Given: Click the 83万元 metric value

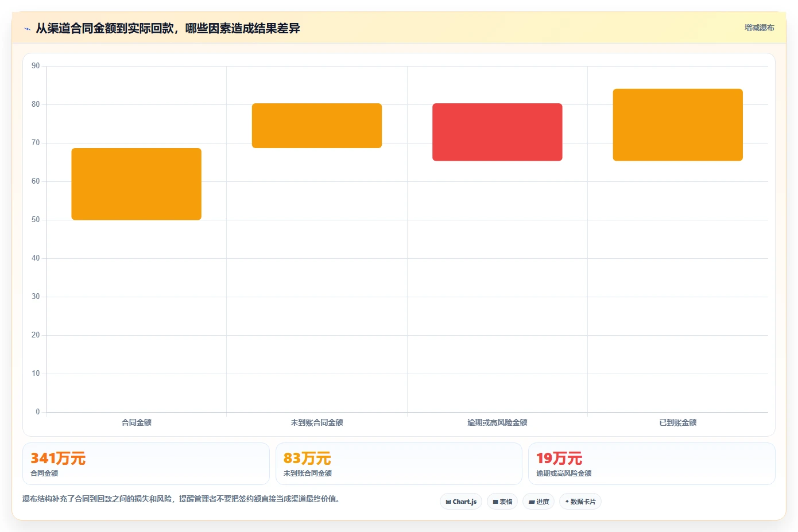Looking at the screenshot, I should (x=307, y=459).
